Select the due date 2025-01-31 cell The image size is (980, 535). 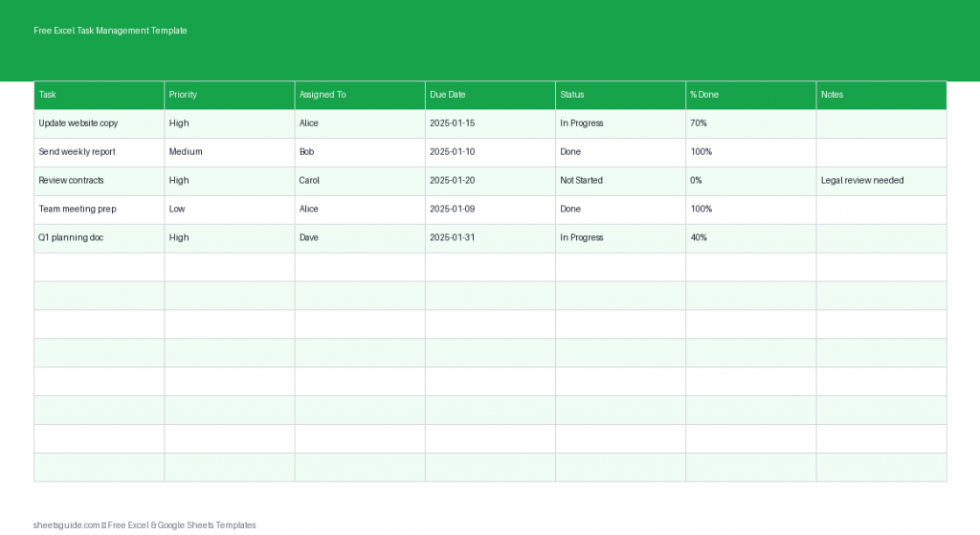point(490,238)
